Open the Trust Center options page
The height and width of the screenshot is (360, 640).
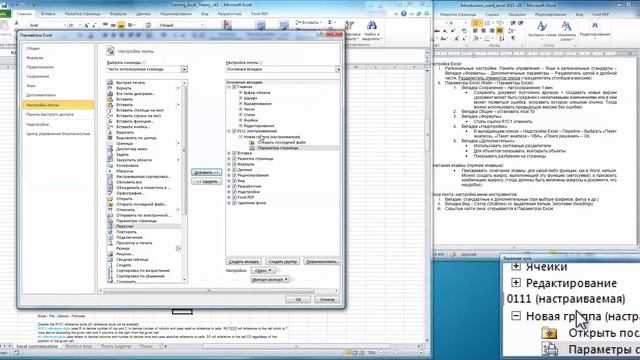click(58, 134)
